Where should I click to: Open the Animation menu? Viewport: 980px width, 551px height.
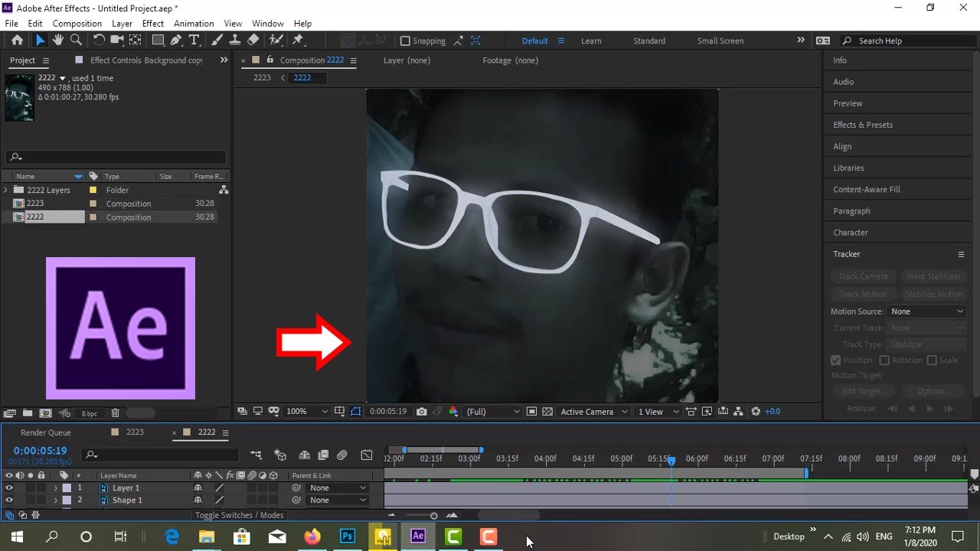tap(194, 24)
